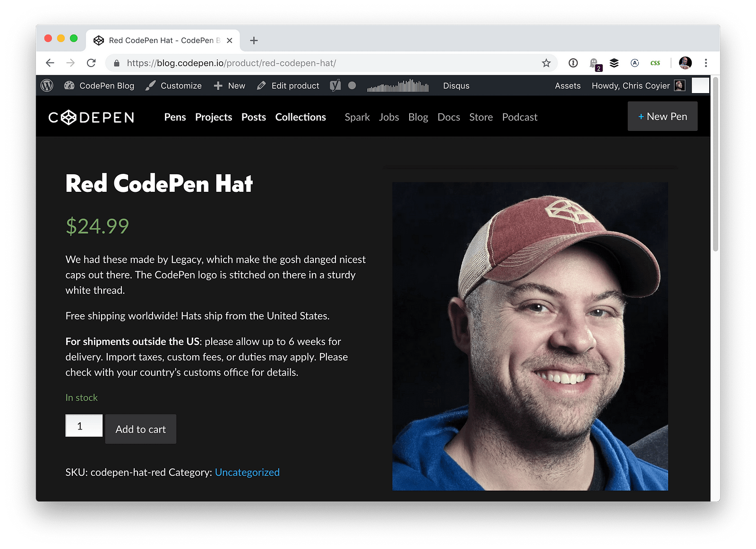Go to Collections in site navigation
756x549 pixels.
[301, 117]
